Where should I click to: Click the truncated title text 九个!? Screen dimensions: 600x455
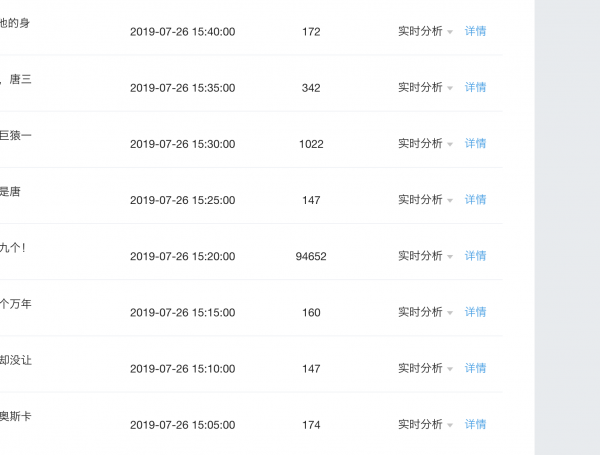tap(13, 248)
